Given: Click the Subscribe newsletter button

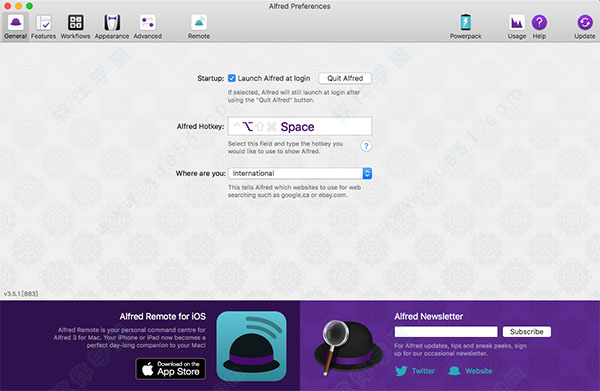Looking at the screenshot, I should coord(527,332).
